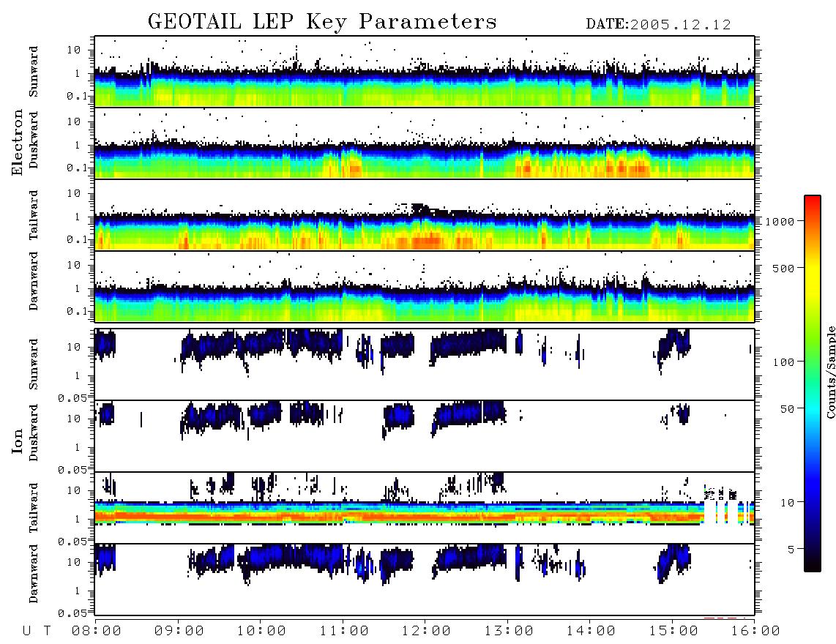Select the DATE:2005.12.12 label
Screen dimensions: 836x644
pyautogui.click(x=658, y=24)
